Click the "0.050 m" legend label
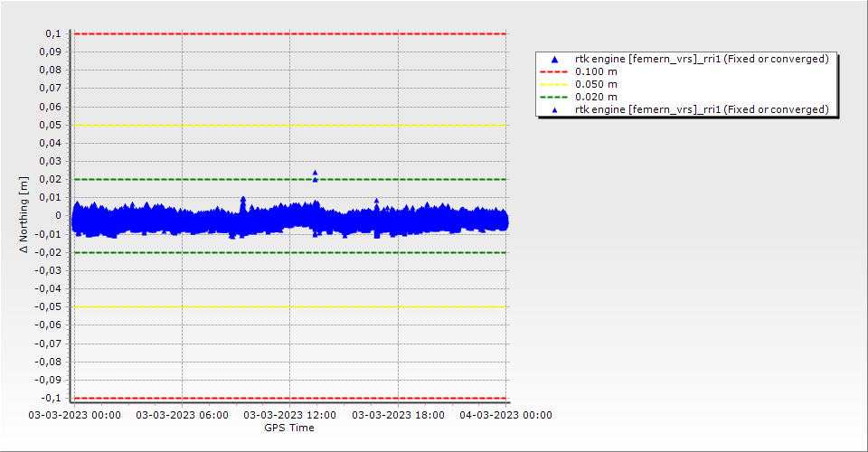 tap(597, 84)
